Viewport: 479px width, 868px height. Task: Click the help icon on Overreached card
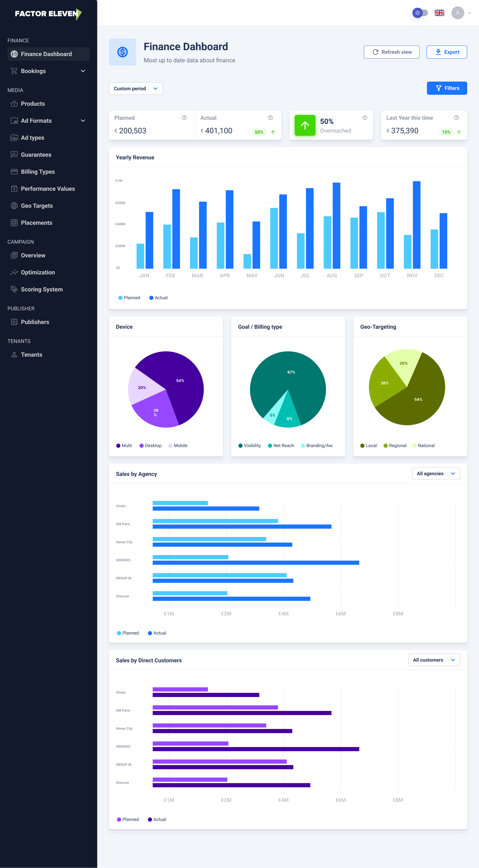(365, 118)
